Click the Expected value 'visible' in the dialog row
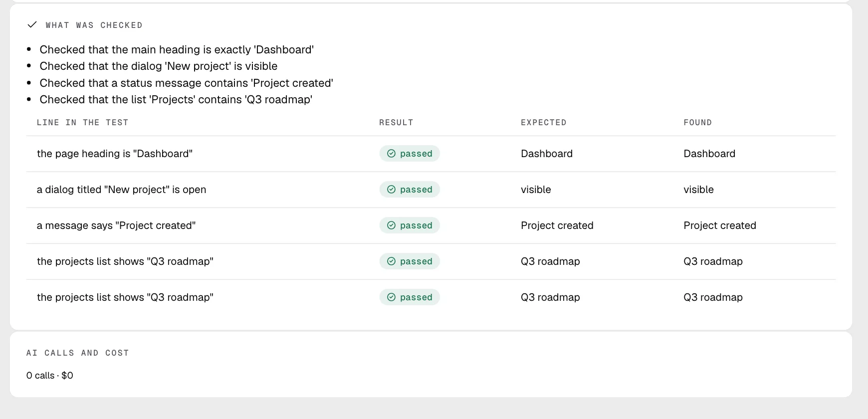 pyautogui.click(x=536, y=190)
